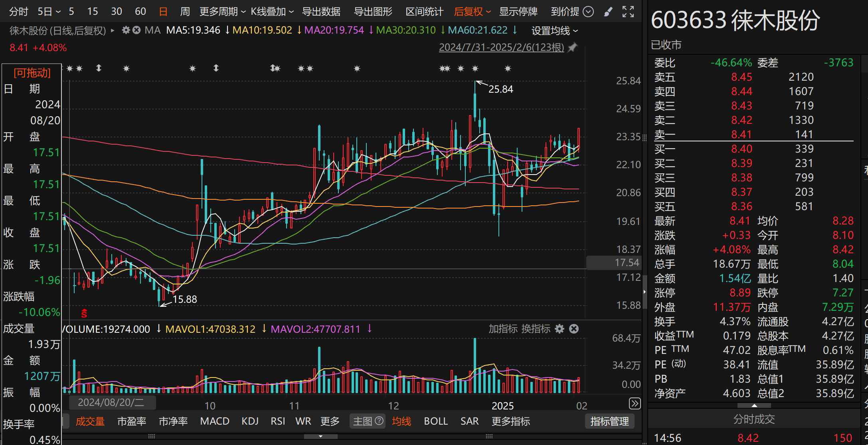
Task: Remove MA indicator with X icon
Action: pyautogui.click(x=136, y=30)
